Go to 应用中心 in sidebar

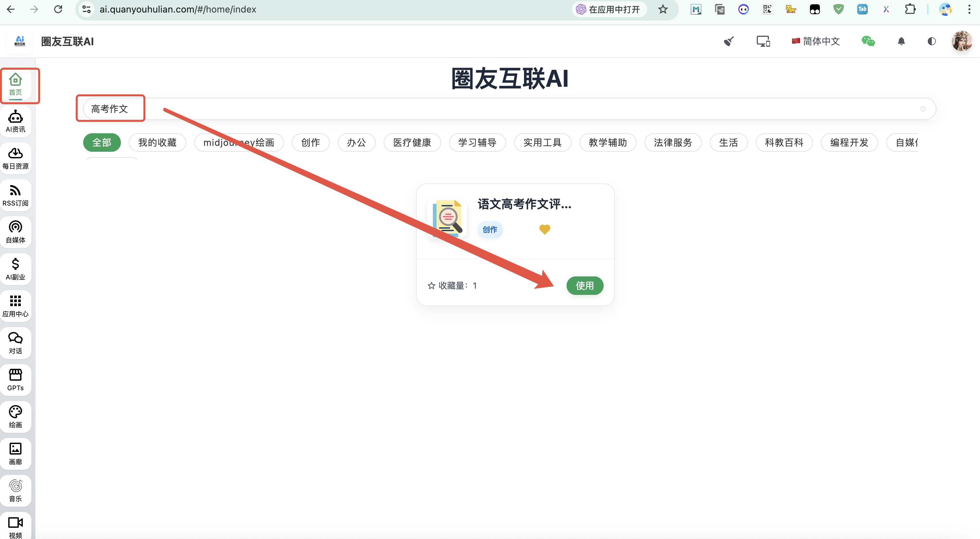click(x=15, y=306)
